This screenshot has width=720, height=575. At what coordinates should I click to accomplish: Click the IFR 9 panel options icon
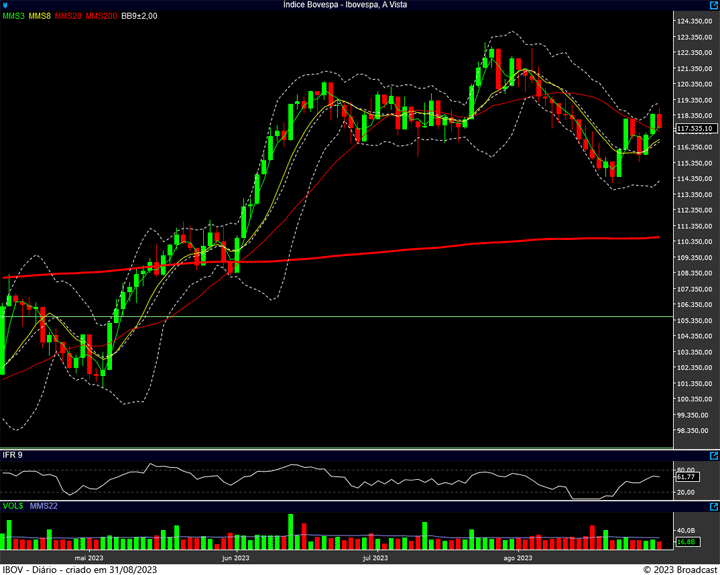711,456
